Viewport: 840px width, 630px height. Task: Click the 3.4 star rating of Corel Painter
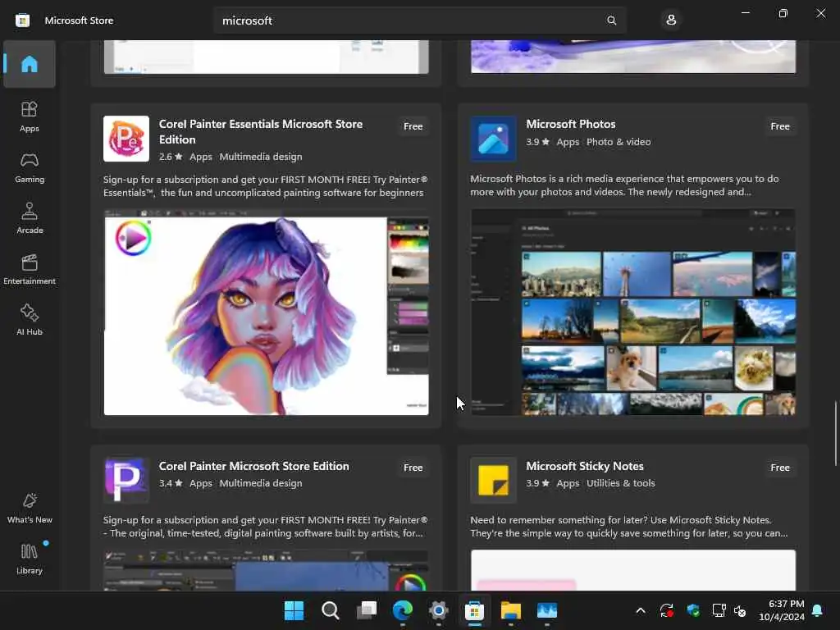point(171,483)
